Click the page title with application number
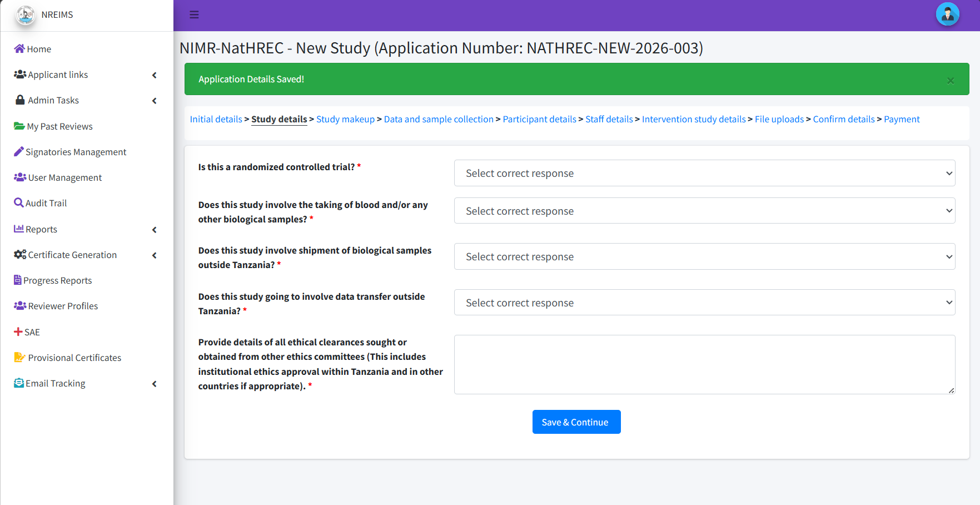Image resolution: width=980 pixels, height=505 pixels. click(x=441, y=48)
